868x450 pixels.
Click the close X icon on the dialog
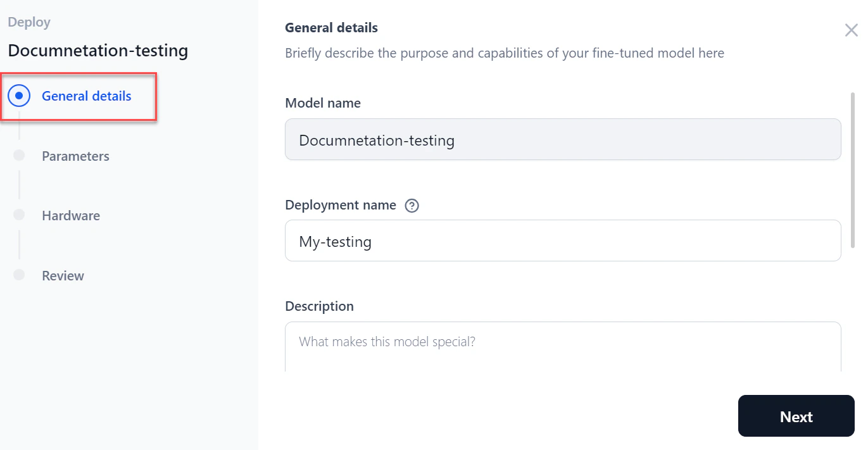pos(851,30)
